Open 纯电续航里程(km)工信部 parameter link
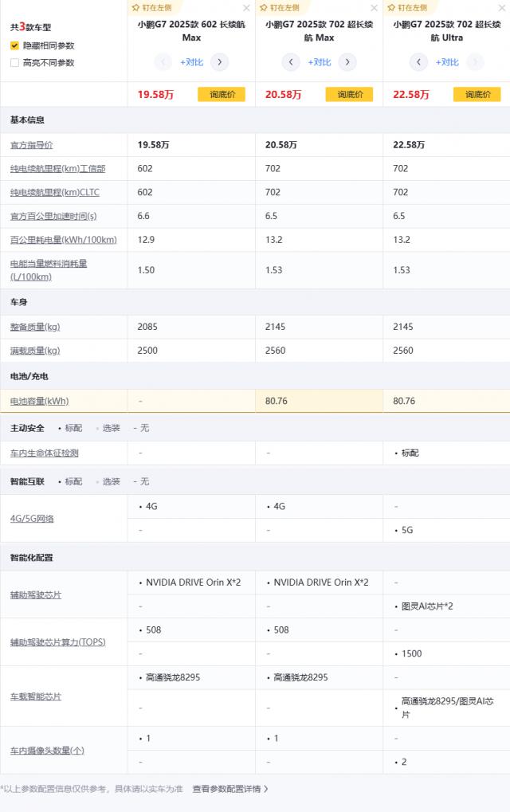Screen dimensions: 510x812 58,169
